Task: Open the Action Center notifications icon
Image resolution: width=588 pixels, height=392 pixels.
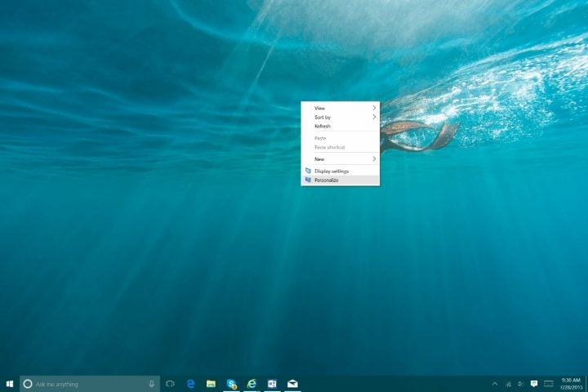Action: click(534, 384)
